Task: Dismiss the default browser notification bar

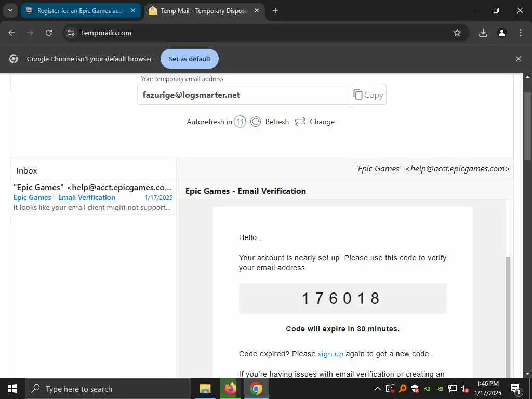Action: pos(518,59)
